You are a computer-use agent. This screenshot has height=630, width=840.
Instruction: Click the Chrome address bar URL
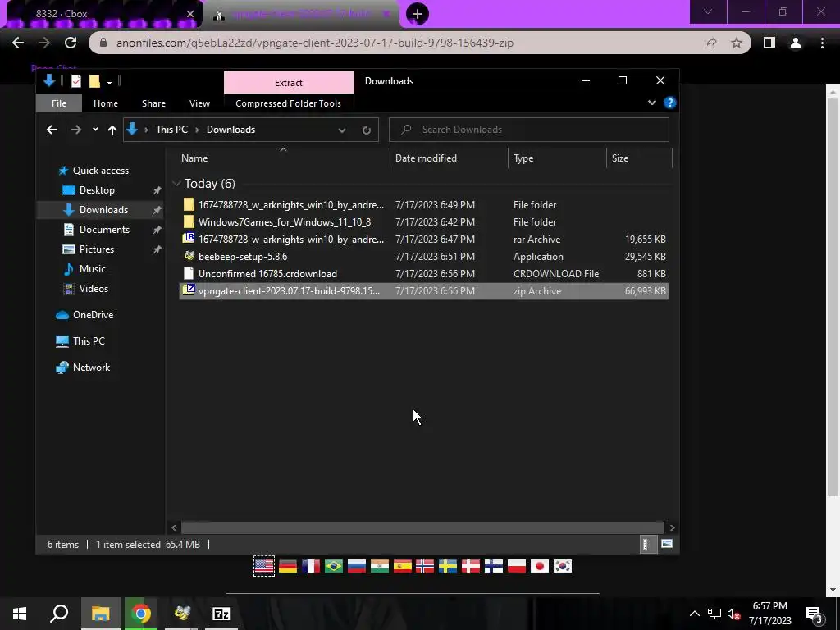tap(315, 43)
